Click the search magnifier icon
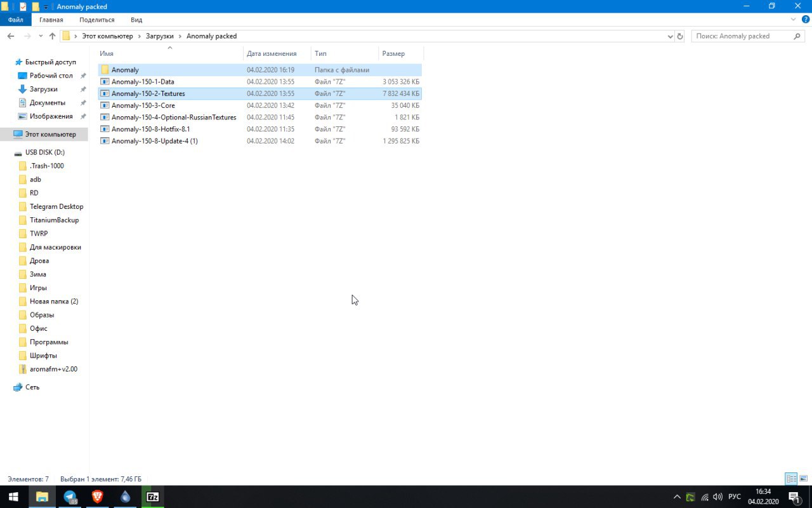Screen dimensions: 812x508 [x=798, y=36]
